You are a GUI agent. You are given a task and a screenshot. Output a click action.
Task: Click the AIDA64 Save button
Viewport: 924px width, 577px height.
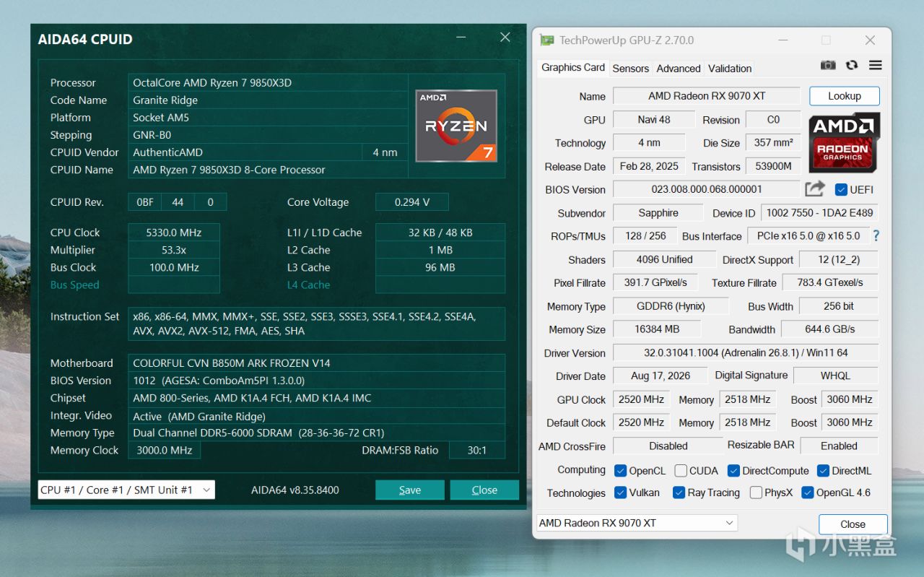pyautogui.click(x=410, y=490)
